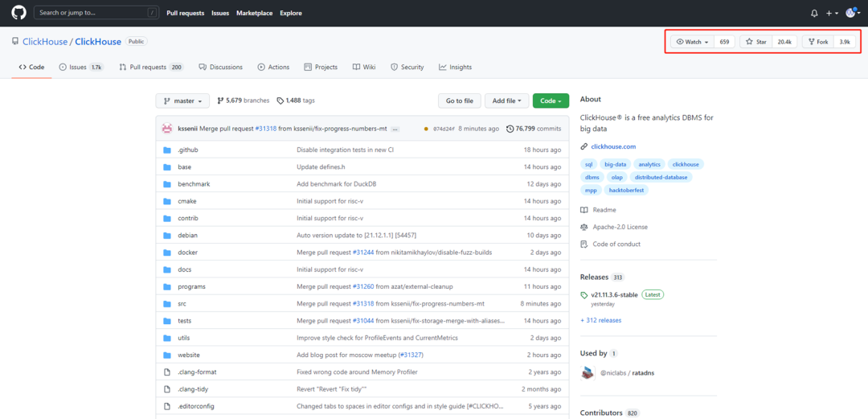Open the clickhouse.com website link
The width and height of the screenshot is (868, 419).
coord(613,147)
